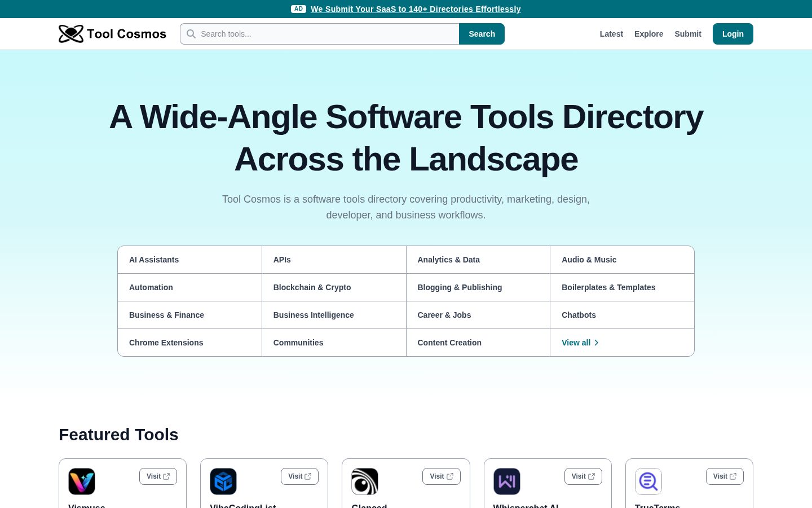Open the Latest nav item
The width and height of the screenshot is (812, 508).
click(x=611, y=34)
